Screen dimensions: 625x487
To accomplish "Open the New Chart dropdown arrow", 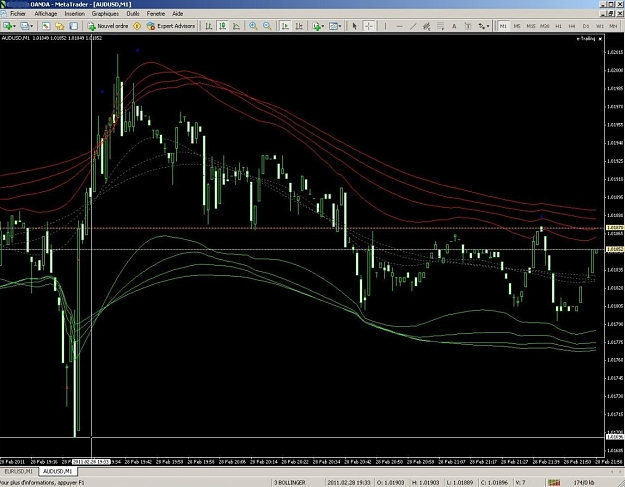I will pyautogui.click(x=14, y=26).
